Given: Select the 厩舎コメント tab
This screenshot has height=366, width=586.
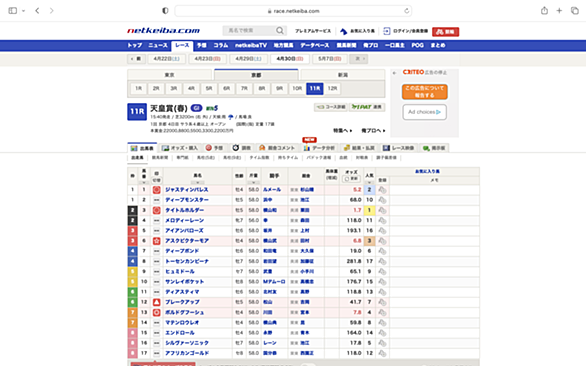Looking at the screenshot, I should (x=277, y=148).
